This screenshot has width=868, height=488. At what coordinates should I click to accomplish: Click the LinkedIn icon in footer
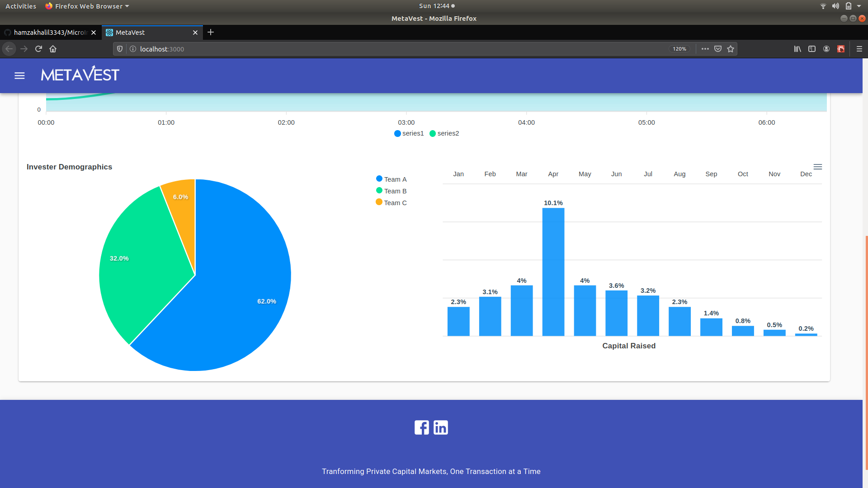(x=441, y=427)
